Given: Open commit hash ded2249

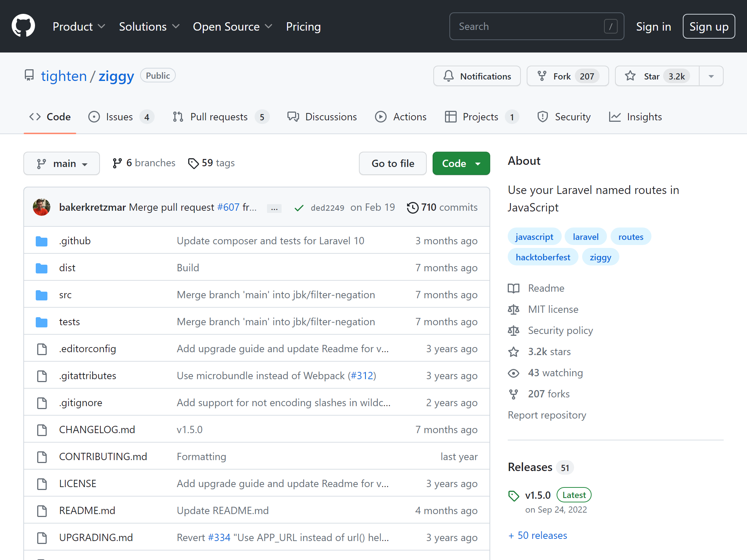Looking at the screenshot, I should coord(328,208).
